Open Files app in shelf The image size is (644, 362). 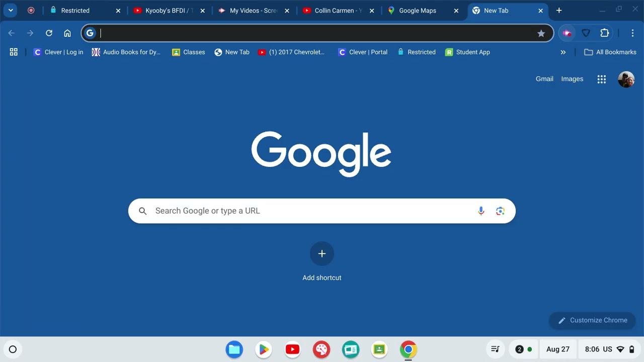(x=234, y=349)
